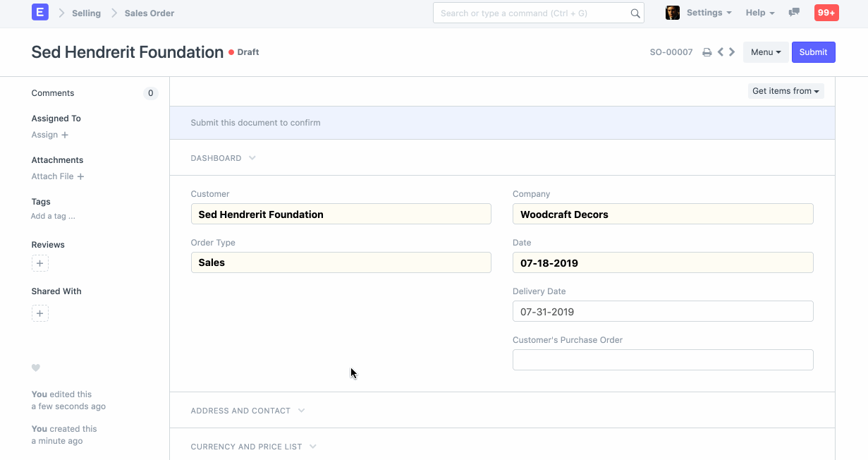Screen dimensions: 868x460
Task: Add a review with plus box
Action: click(x=40, y=263)
